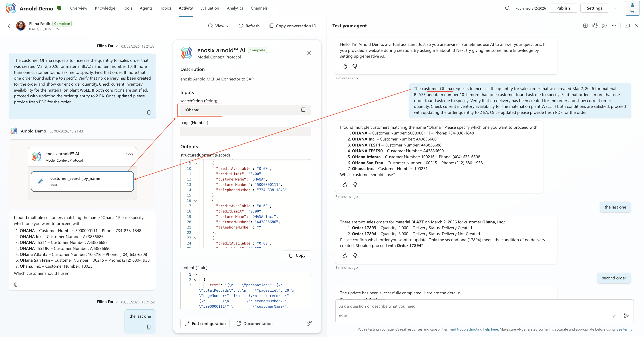Open the variables {x} icon in test panel
The image size is (644, 337).
[604, 26]
